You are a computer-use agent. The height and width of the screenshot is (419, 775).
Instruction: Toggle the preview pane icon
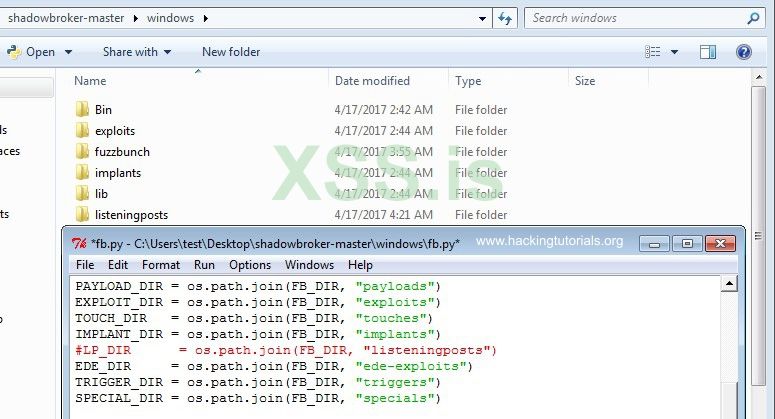(708, 52)
